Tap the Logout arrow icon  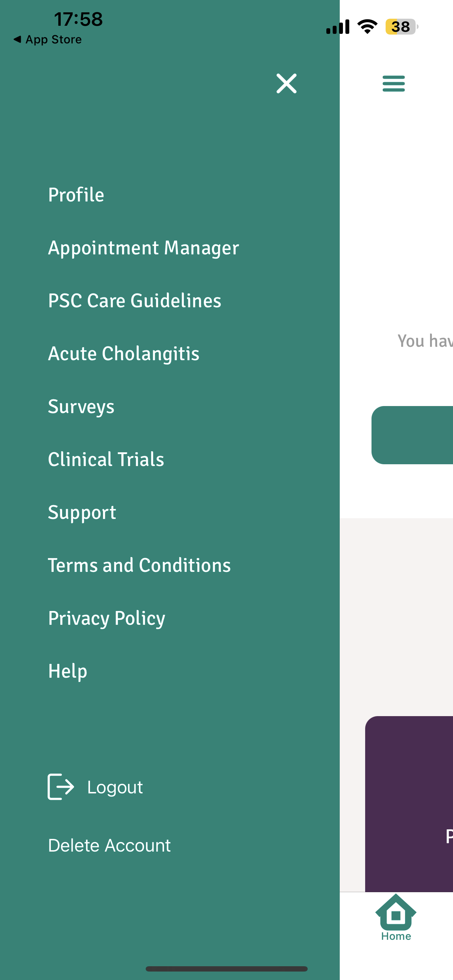[x=61, y=787]
